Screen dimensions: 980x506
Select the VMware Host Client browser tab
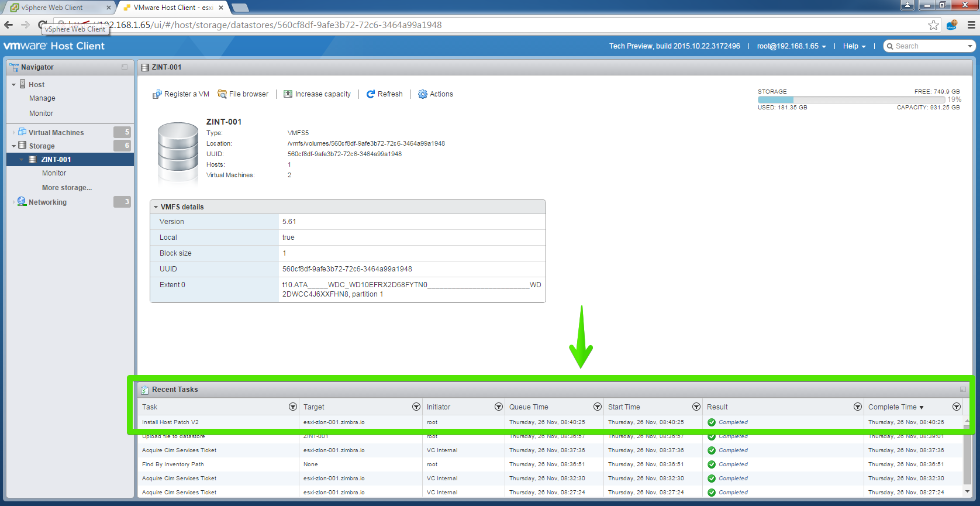click(x=172, y=8)
